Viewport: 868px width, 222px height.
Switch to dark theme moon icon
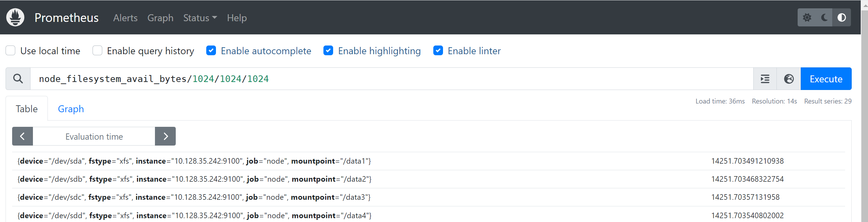[x=825, y=17]
